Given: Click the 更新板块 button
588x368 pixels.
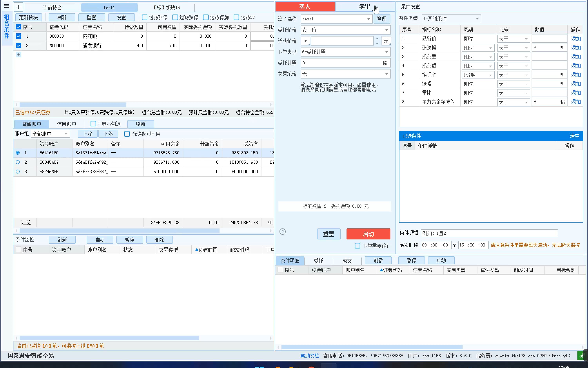Looking at the screenshot, I should 28,17.
